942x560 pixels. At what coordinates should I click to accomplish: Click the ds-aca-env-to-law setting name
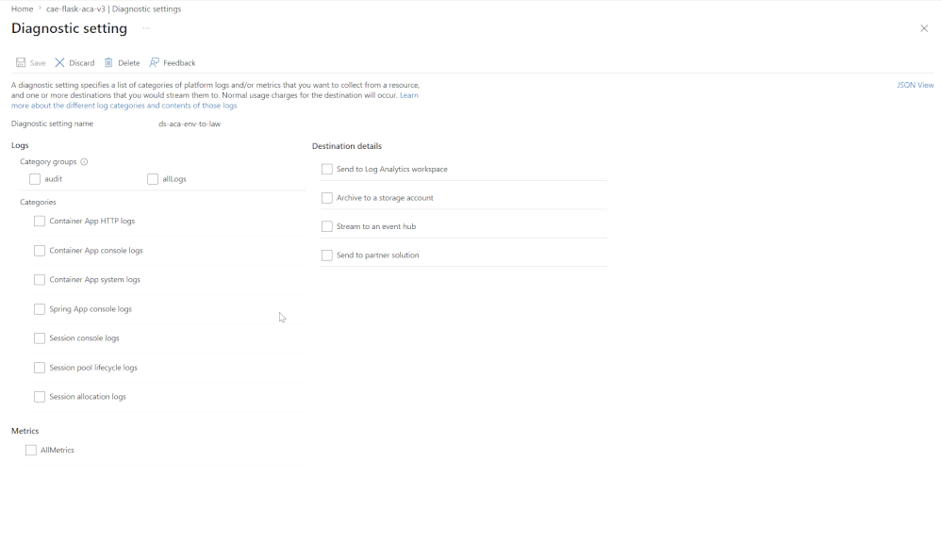[x=190, y=124]
